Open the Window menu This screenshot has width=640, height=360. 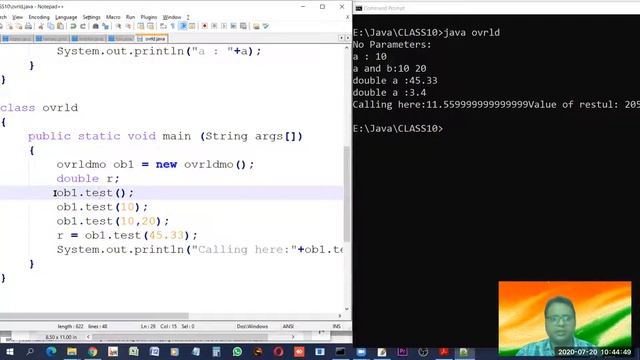coord(172,17)
